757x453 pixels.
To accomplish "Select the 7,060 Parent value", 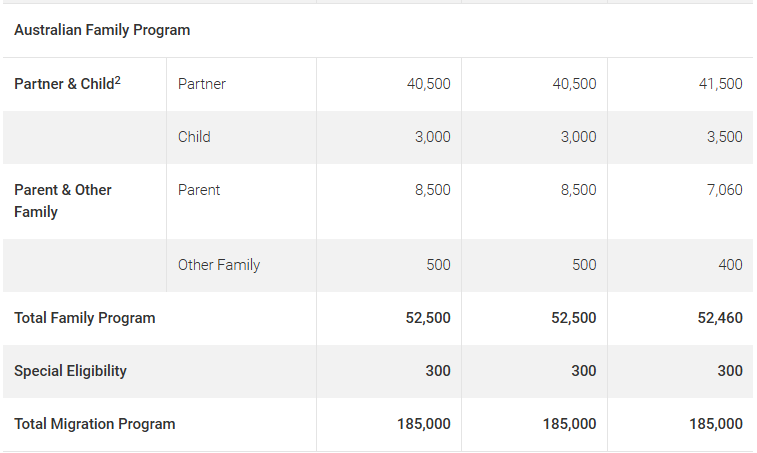I will (x=724, y=190).
